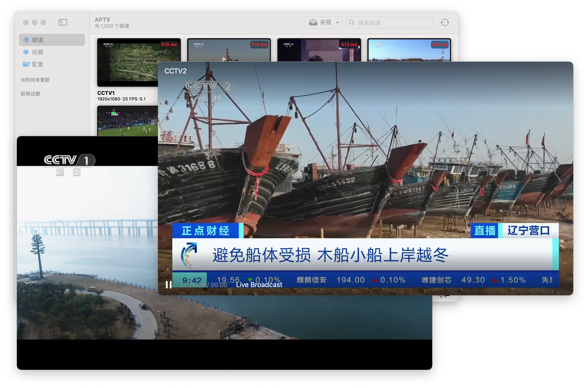Open 收藏 favorites in the sidebar
The width and height of the screenshot is (588, 388).
[x=52, y=52]
